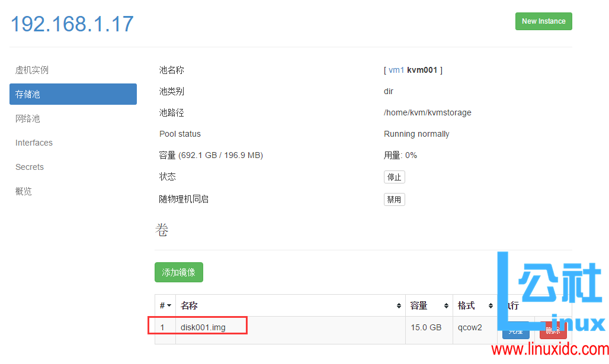Delete disk001.img with the 删除 button
Viewport: 609px width, 364px height.
pyautogui.click(x=553, y=330)
